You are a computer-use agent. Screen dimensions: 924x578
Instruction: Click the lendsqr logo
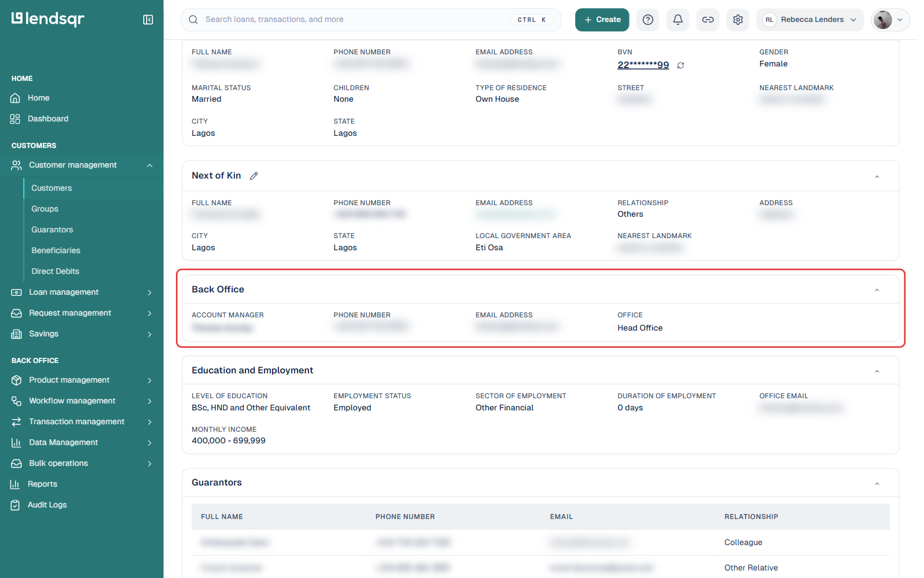point(48,19)
